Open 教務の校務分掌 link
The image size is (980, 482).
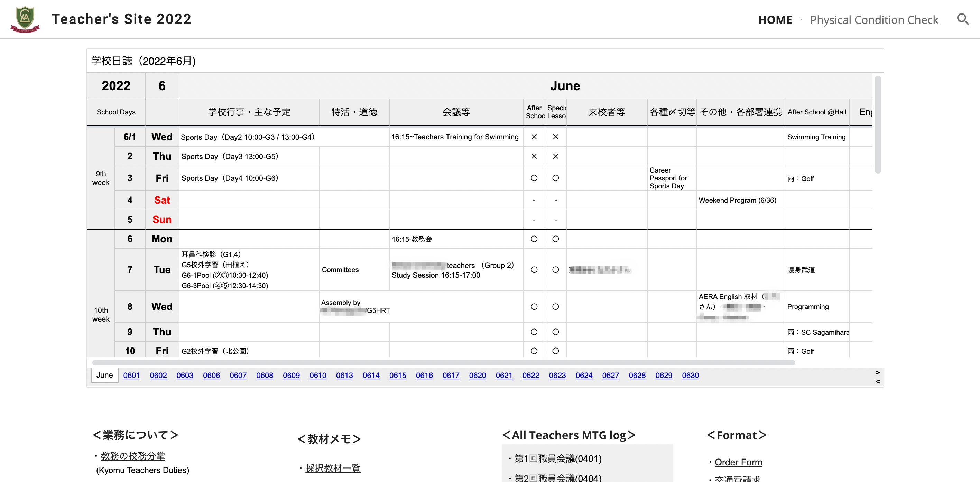pos(133,456)
